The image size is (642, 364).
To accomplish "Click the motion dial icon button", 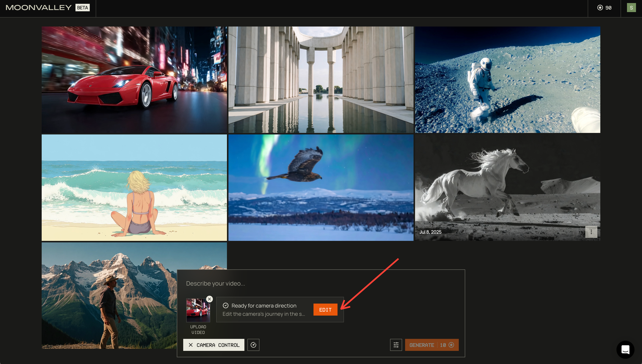I will [x=253, y=345].
